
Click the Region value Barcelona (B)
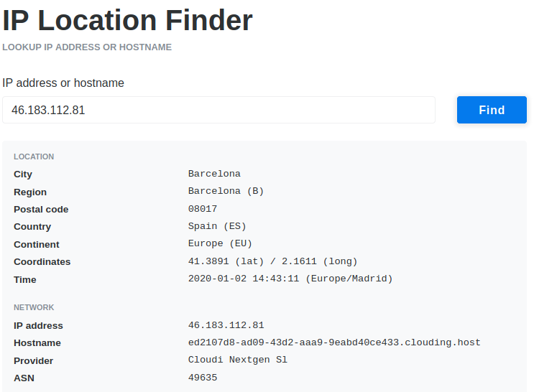tap(226, 192)
